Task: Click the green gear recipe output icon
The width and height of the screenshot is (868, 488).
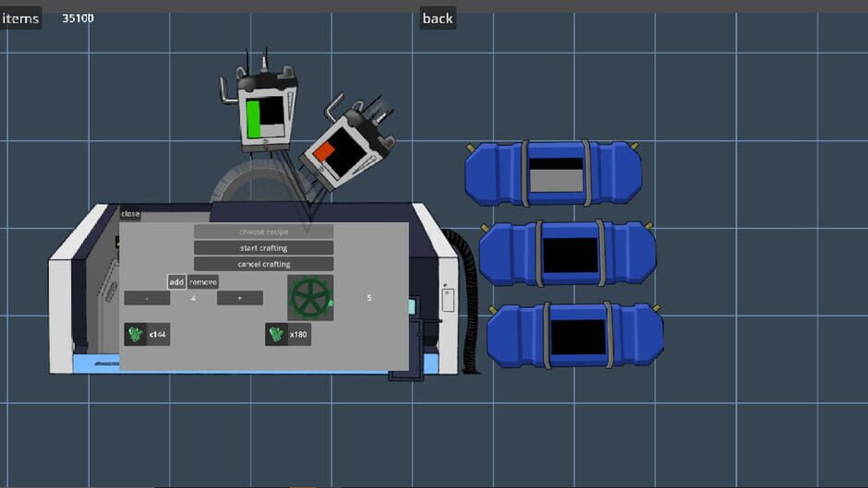Action: coord(310,297)
